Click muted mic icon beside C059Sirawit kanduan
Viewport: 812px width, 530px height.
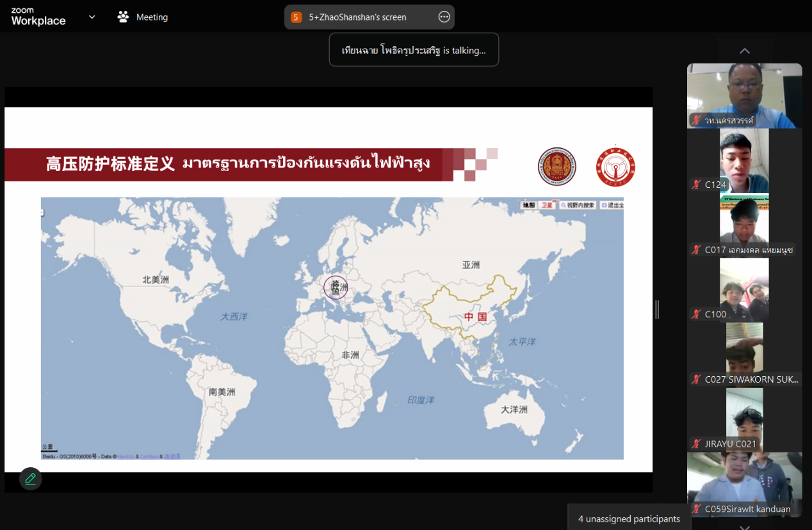pyautogui.click(x=696, y=509)
